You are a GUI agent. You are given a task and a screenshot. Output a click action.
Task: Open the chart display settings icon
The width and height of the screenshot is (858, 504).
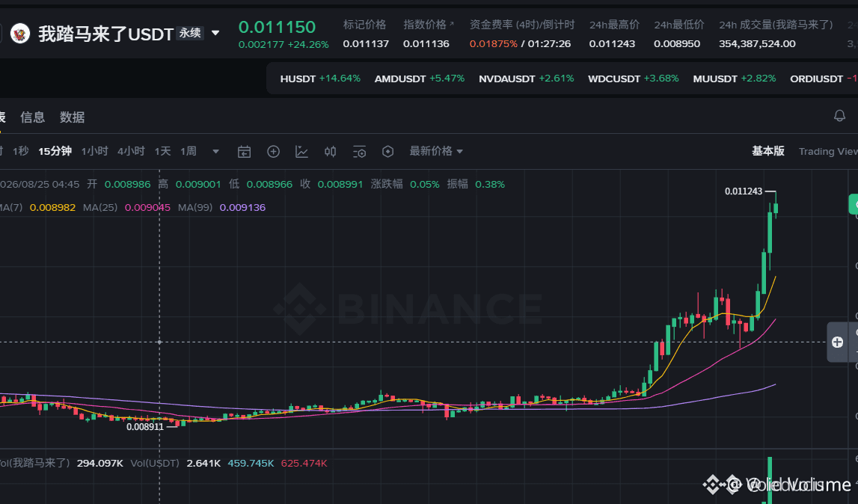[x=359, y=152]
